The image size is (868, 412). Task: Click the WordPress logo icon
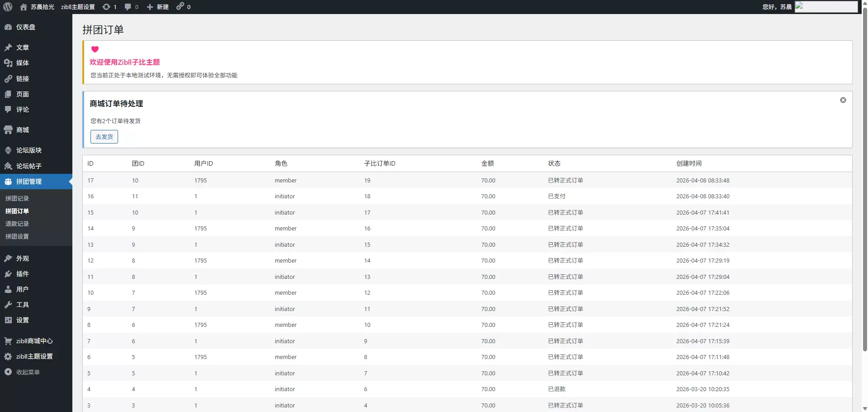click(x=8, y=7)
